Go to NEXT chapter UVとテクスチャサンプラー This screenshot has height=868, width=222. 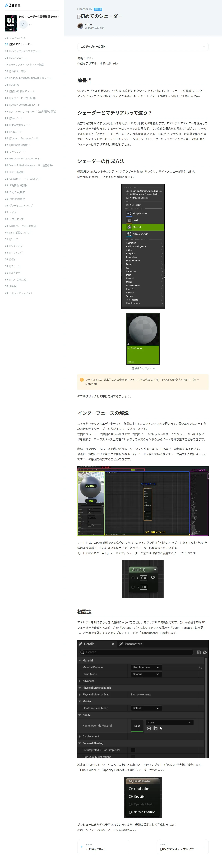pos(183,847)
